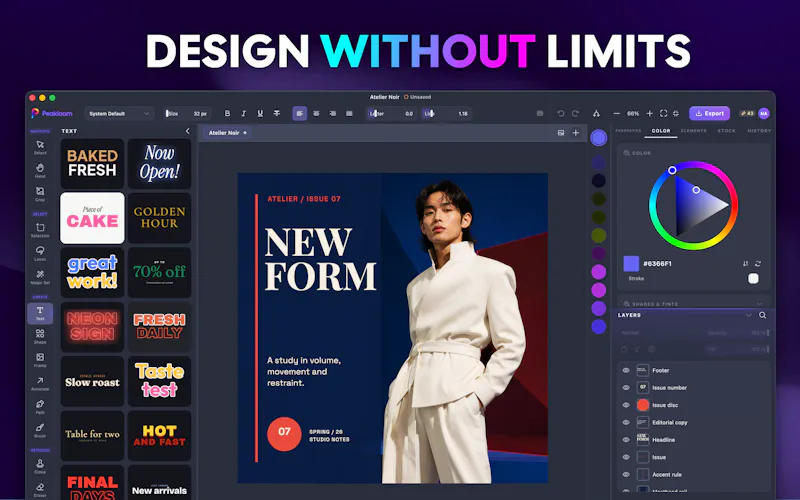
Task: Search layers with magnifier icon
Action: tap(762, 315)
